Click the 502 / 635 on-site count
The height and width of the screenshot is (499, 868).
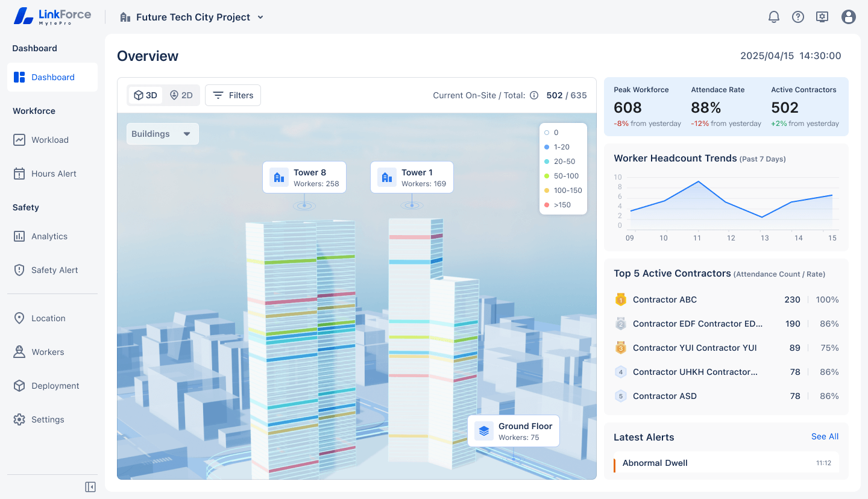click(x=567, y=95)
